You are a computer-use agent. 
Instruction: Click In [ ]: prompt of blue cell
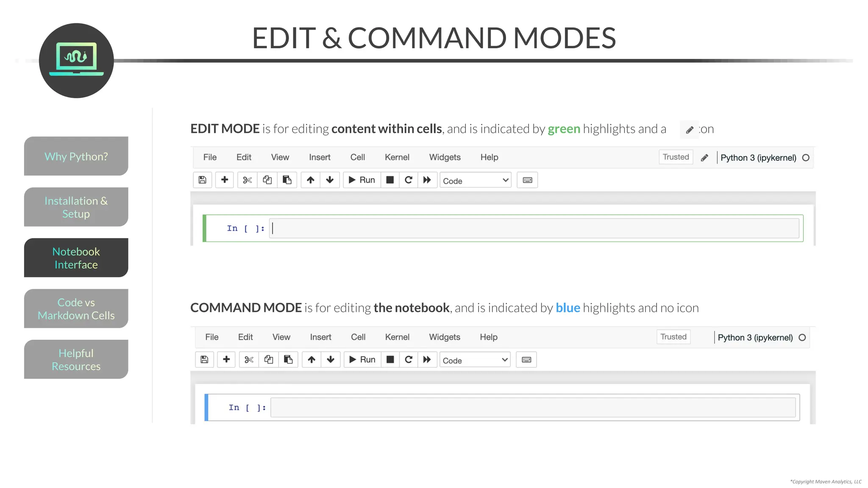[248, 408]
